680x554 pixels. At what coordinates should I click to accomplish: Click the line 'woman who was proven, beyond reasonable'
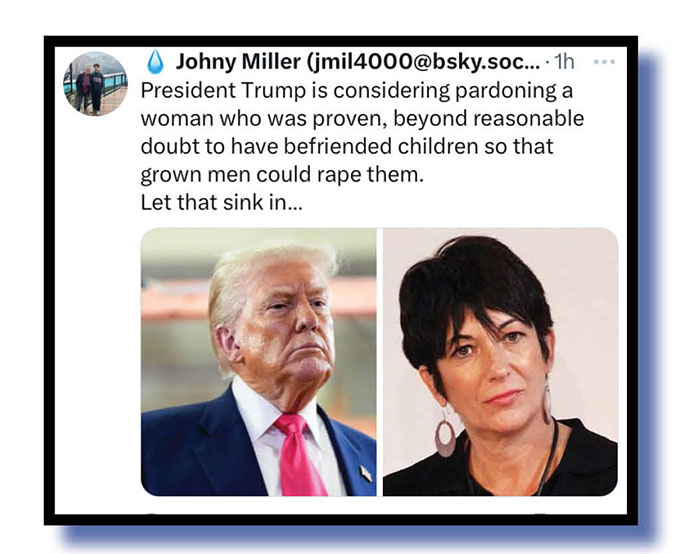362,118
